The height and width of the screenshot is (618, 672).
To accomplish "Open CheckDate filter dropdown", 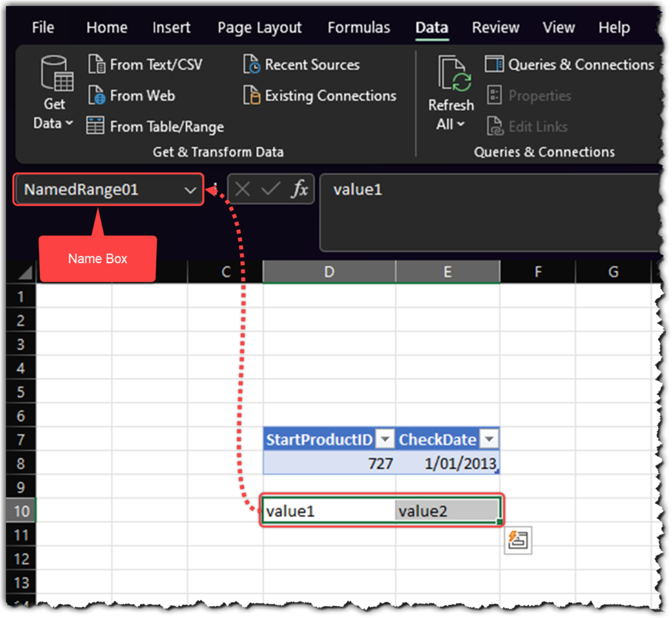I will click(489, 439).
